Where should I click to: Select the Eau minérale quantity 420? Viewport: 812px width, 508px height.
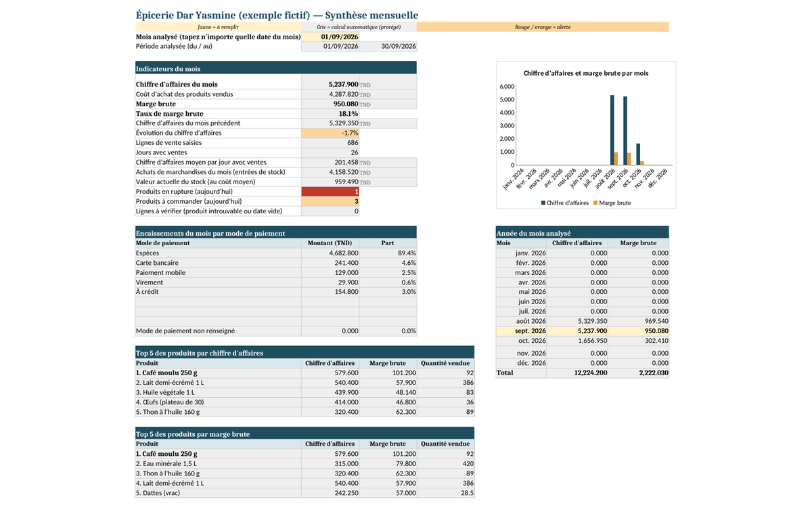tap(445, 463)
